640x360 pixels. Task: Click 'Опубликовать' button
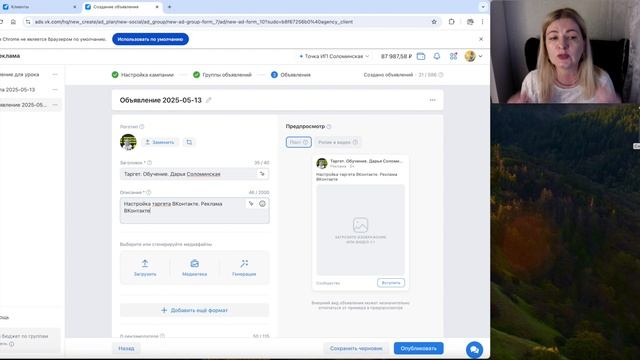(418, 348)
